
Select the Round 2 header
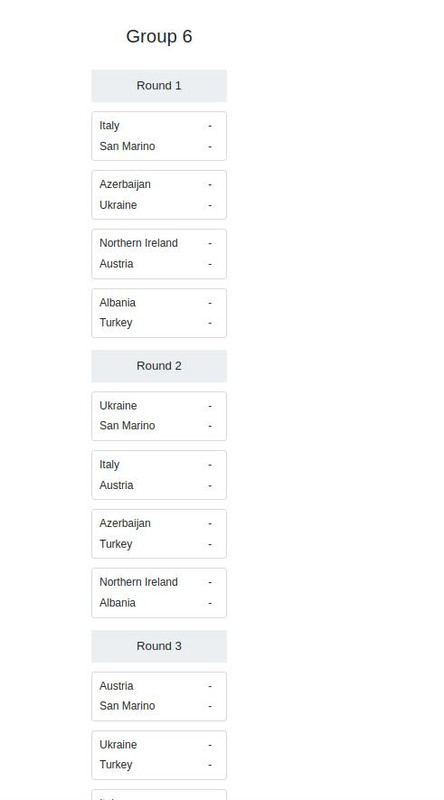point(159,366)
